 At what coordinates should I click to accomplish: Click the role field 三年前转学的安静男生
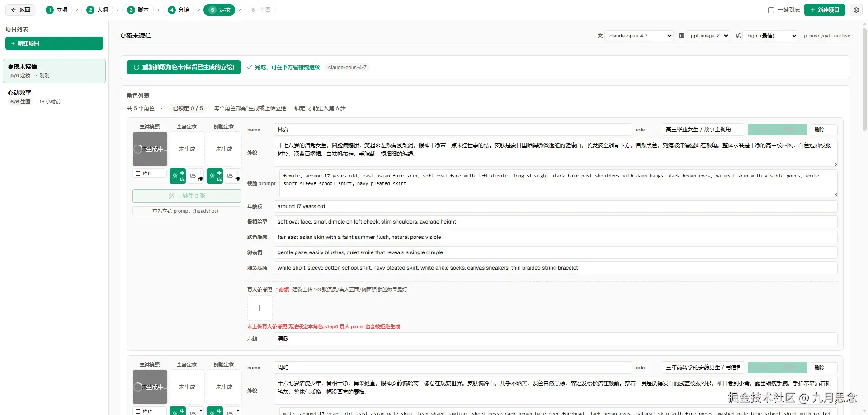(x=703, y=368)
